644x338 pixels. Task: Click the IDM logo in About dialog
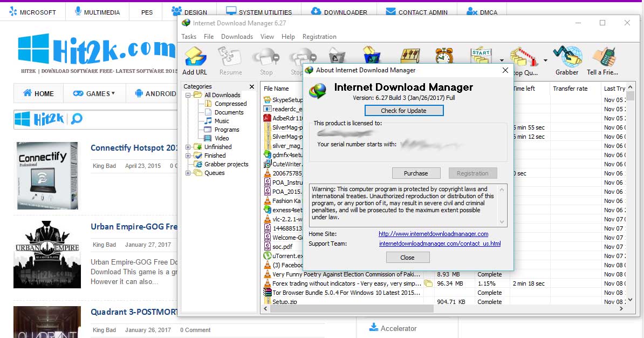pos(318,91)
